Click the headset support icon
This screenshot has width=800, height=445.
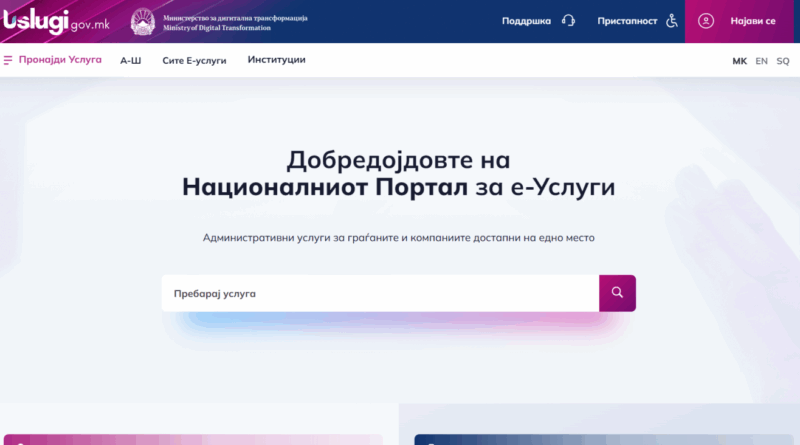[568, 21]
